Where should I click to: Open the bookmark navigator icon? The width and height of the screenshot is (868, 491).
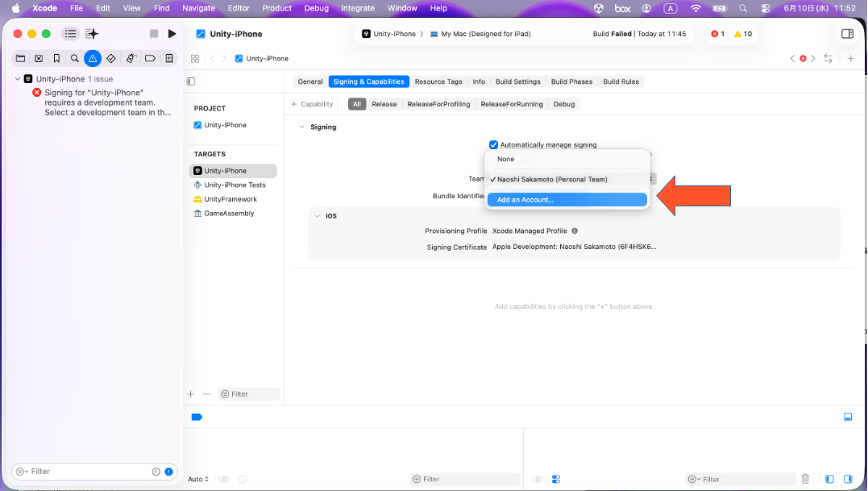(x=56, y=58)
